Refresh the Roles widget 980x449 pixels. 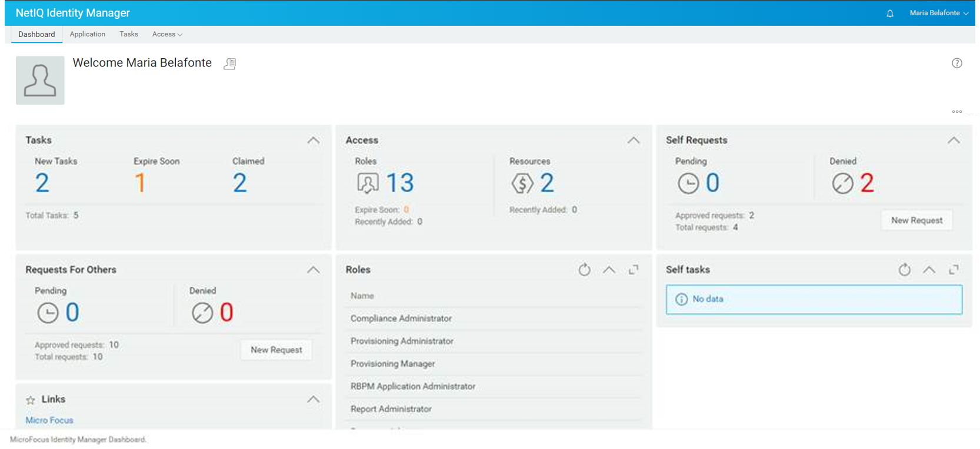(x=584, y=270)
